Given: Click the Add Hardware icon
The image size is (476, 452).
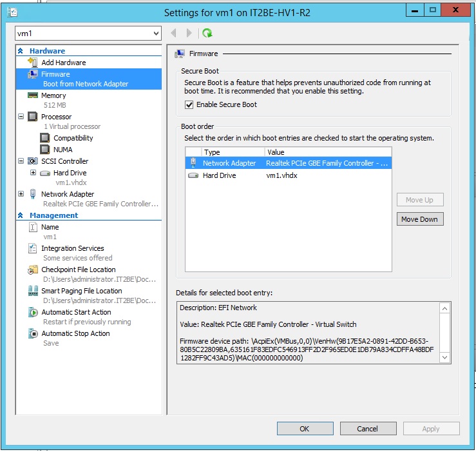Looking at the screenshot, I should 33,63.
